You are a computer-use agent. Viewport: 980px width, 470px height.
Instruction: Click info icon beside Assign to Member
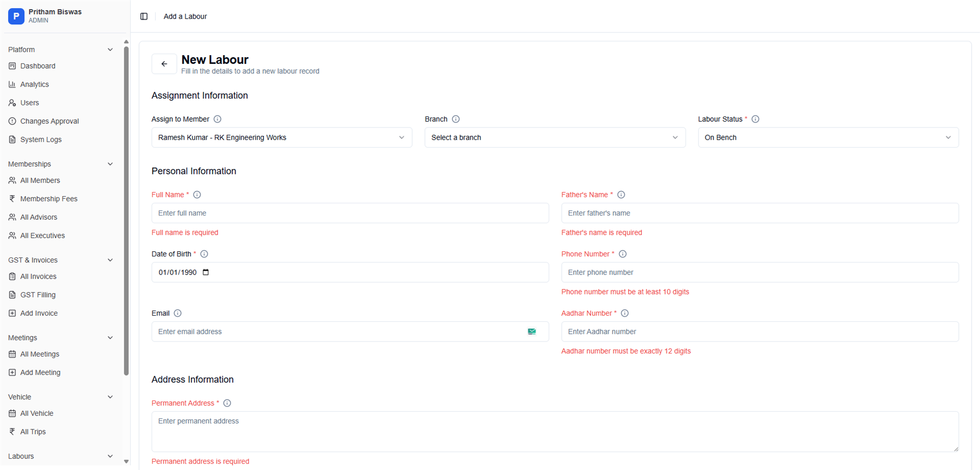[x=218, y=119]
